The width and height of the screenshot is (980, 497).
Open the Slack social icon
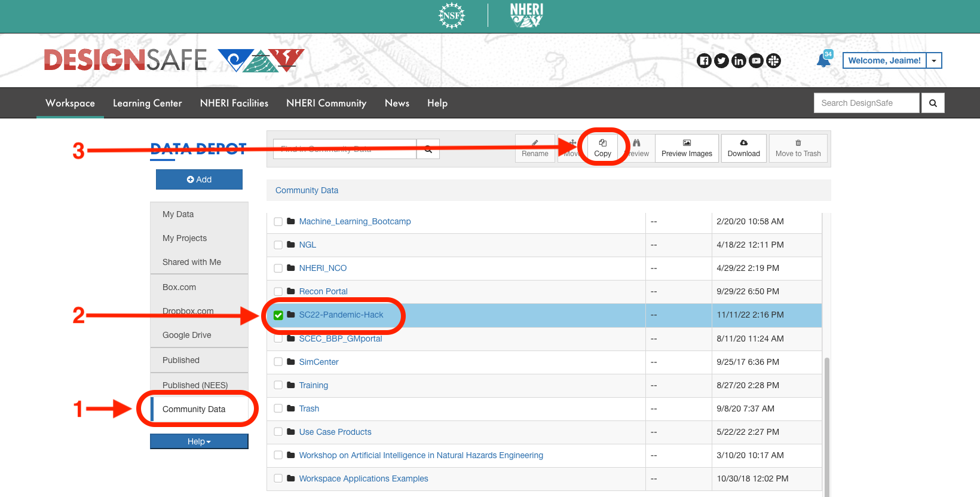pos(774,60)
